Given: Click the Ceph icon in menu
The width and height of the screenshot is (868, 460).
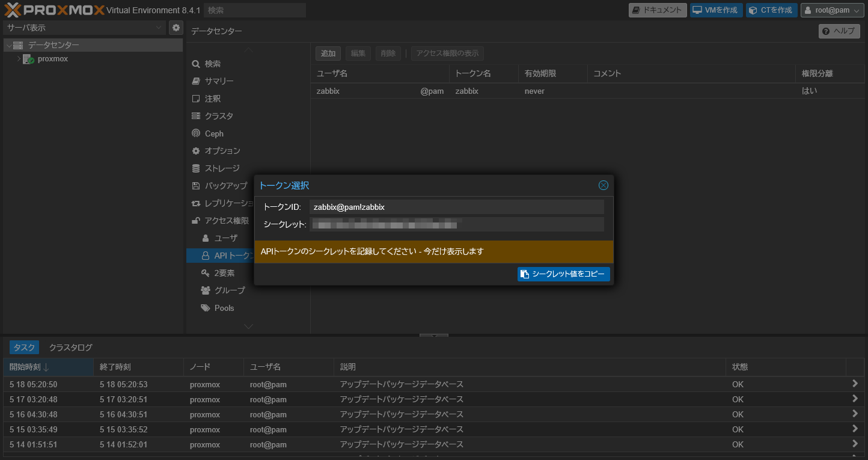Looking at the screenshot, I should point(195,133).
